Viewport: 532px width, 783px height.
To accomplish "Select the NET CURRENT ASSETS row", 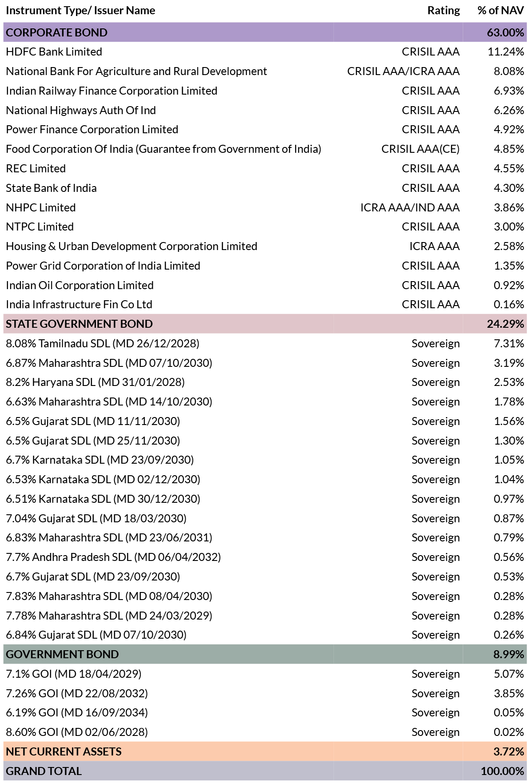I will 265,751.
